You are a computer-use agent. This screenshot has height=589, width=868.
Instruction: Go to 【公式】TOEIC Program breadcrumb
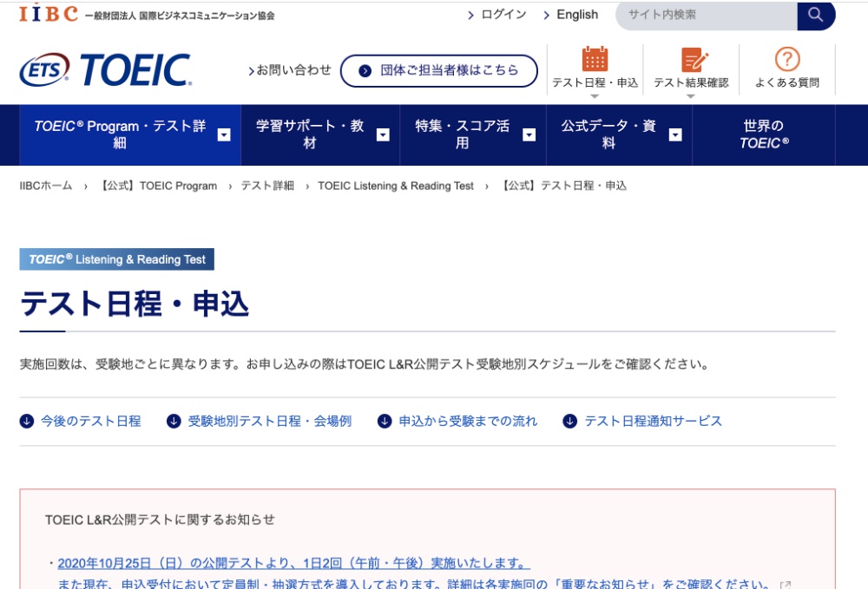click(x=157, y=186)
